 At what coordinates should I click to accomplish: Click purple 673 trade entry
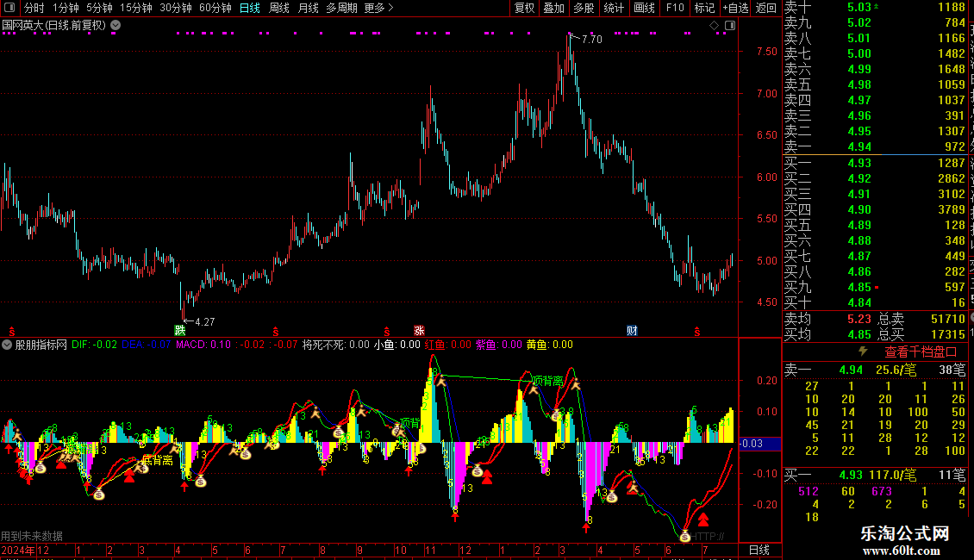pyautogui.click(x=882, y=491)
